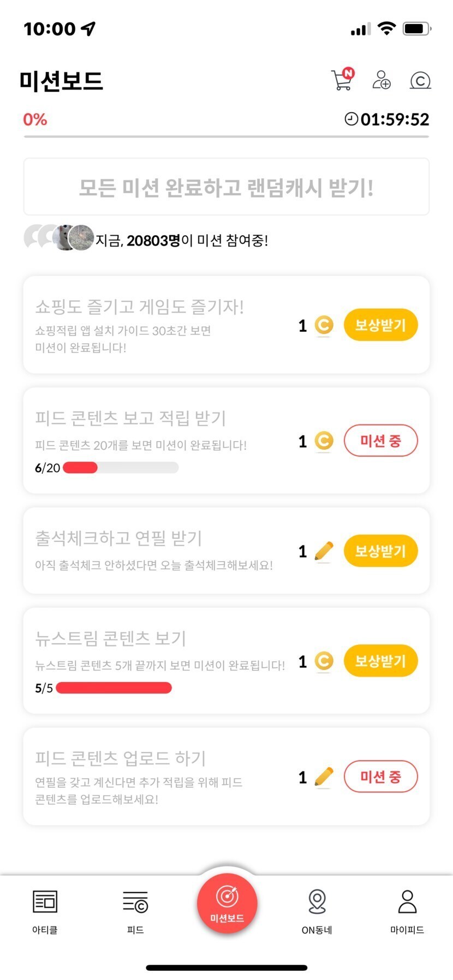
Task: Tap the add friend icon
Action: 381,80
